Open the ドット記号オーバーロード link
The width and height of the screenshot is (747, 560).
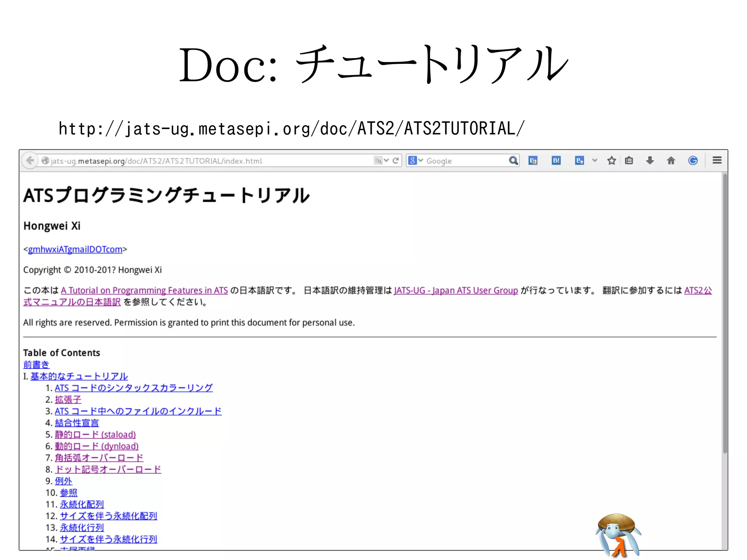pos(108,470)
